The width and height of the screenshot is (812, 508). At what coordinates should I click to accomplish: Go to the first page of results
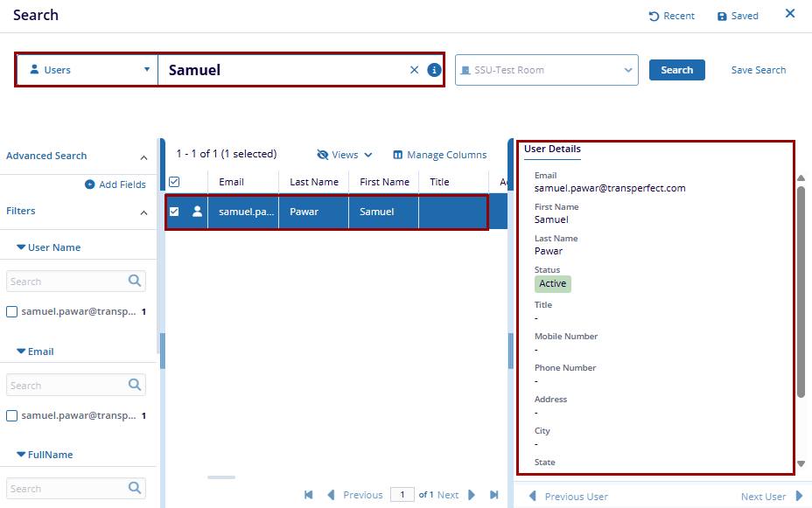(309, 495)
